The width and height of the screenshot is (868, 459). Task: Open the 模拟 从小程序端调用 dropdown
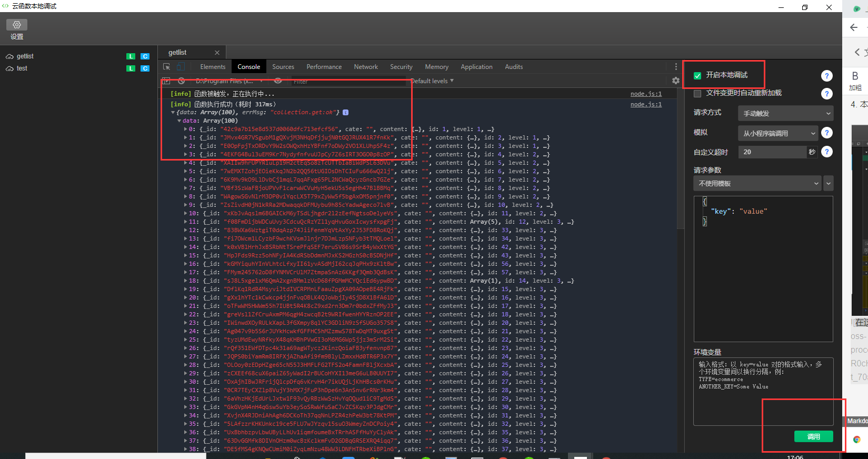pos(778,133)
